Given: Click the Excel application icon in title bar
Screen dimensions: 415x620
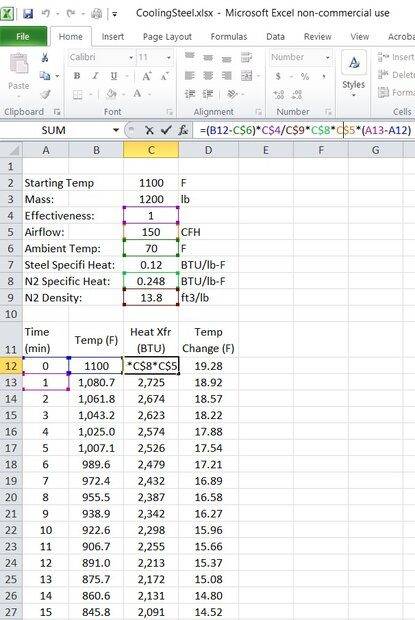Looking at the screenshot, I should pyautogui.click(x=8, y=14).
